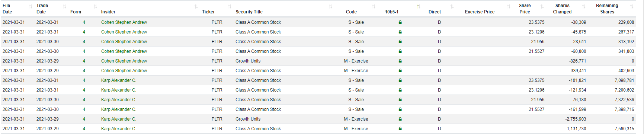Click lock icon in last Karp row
This screenshot has height=134, width=644.
[x=400, y=129]
